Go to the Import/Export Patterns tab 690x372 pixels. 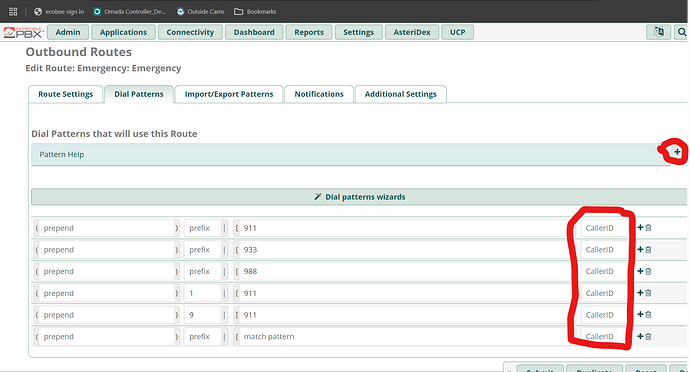pos(229,94)
